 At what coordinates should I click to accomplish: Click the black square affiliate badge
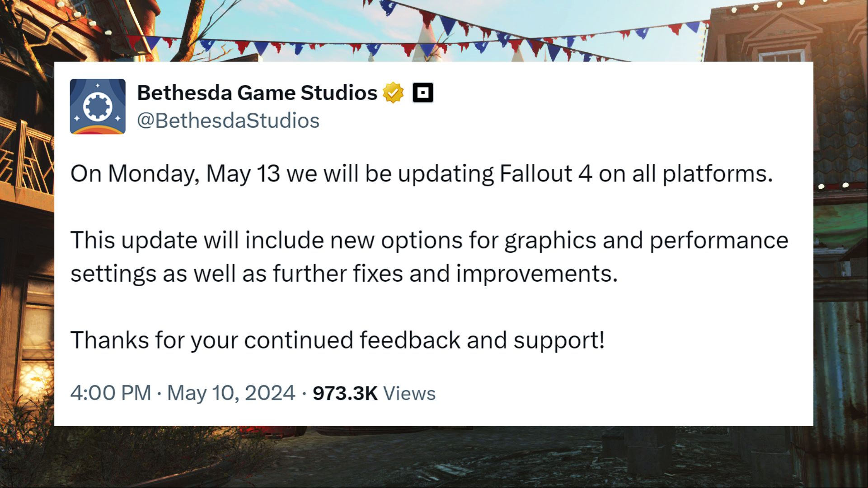(423, 93)
